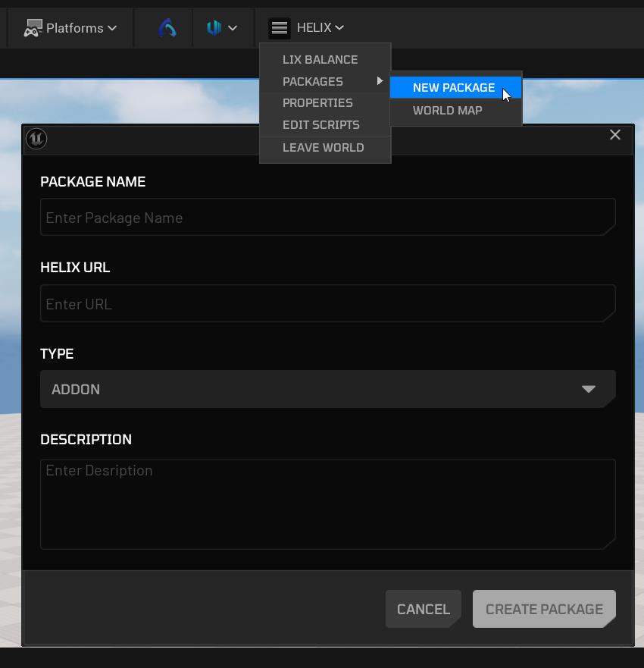Click the Platforms gamepad icon
Screen dimensions: 644x668
tap(32, 28)
